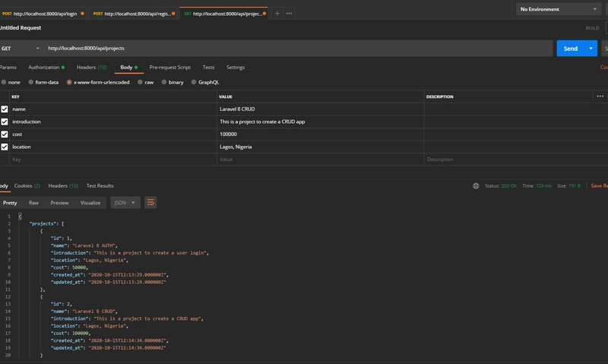The image size is (608, 364).
Task: Open the request Headers (10) tab
Action: [91, 67]
